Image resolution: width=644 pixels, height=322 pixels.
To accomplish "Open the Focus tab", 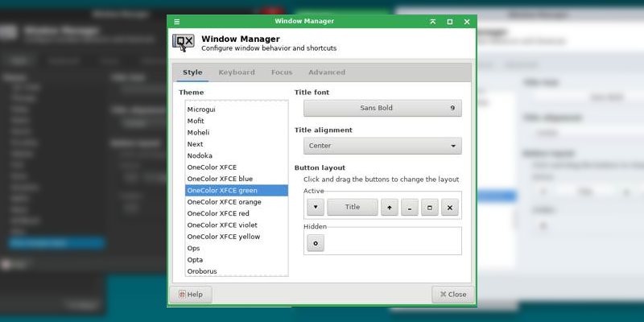I will (x=282, y=72).
